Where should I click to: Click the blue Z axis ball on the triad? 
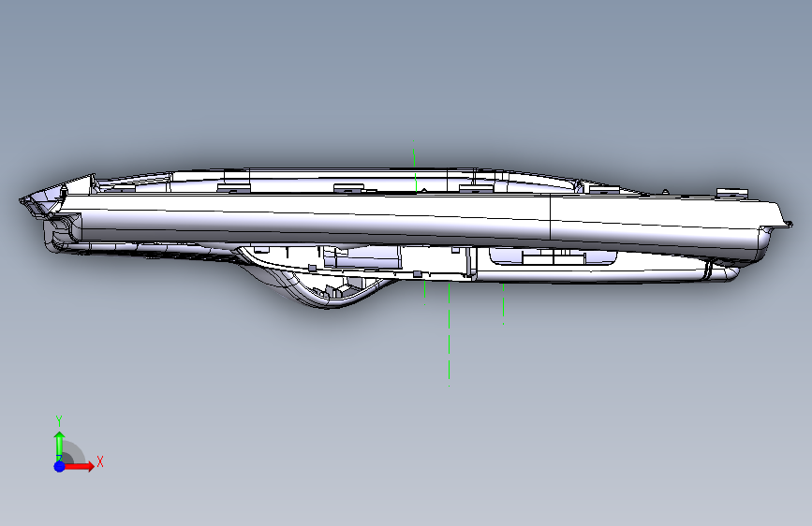click(60, 466)
